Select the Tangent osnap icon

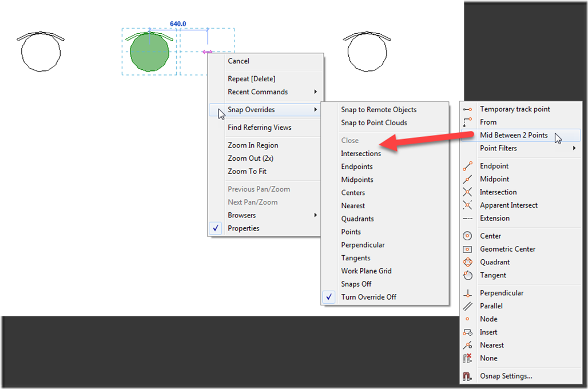468,275
